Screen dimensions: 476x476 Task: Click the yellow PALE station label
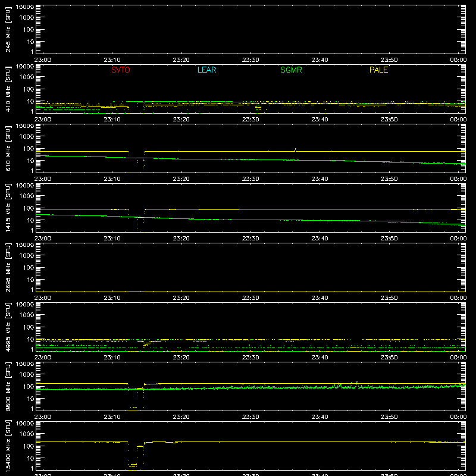[x=378, y=70]
